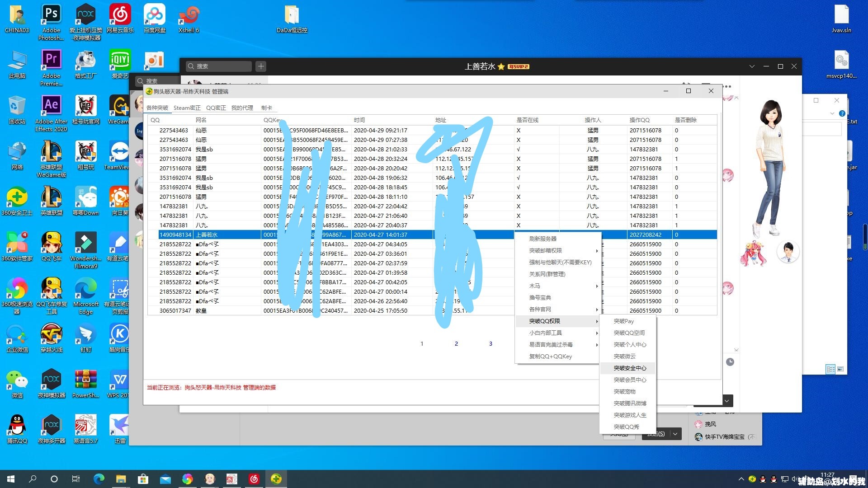Select row with 3065017347 叙皇
This screenshot has width=868, height=488.
click(x=432, y=310)
